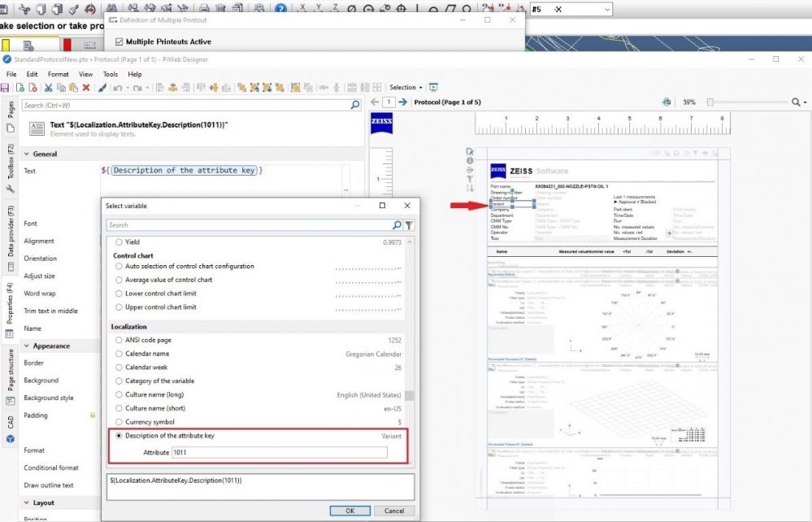Collapse the Appearance section
The image size is (812, 522).
tap(26, 346)
